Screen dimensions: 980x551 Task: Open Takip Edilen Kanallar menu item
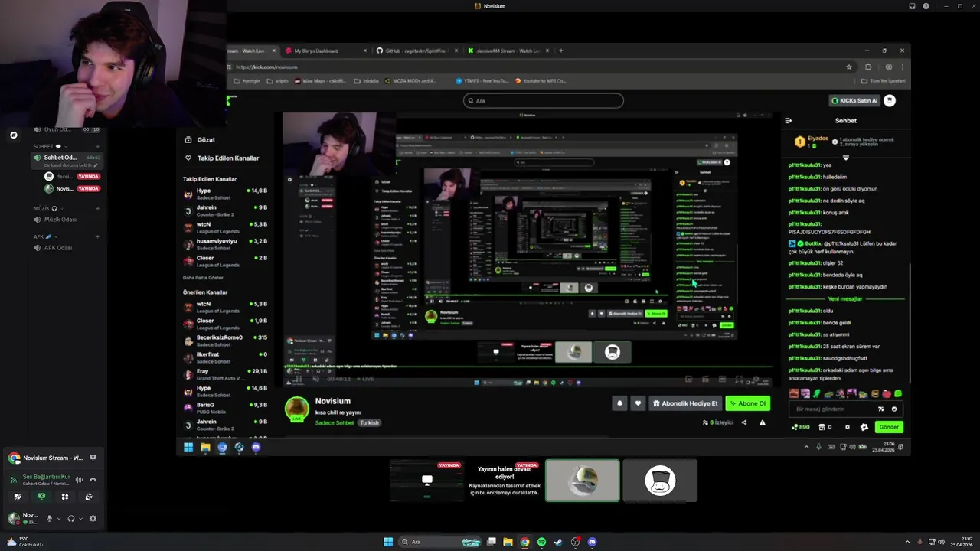[x=222, y=158]
